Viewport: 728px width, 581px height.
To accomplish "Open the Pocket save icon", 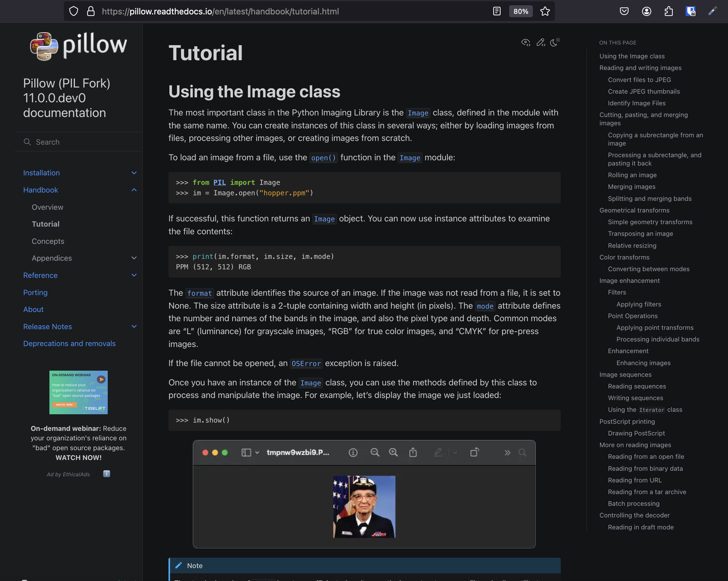I will [624, 11].
